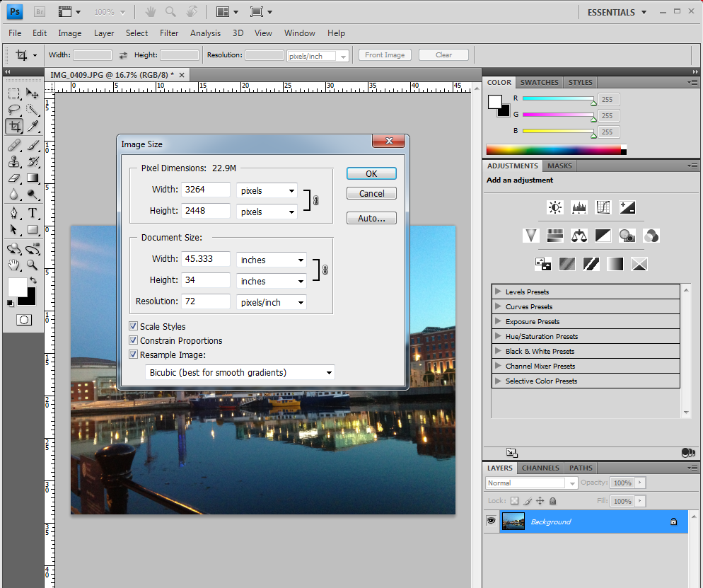Open the Bicubic resampling method dropdown
This screenshot has height=588, width=703.
(240, 372)
